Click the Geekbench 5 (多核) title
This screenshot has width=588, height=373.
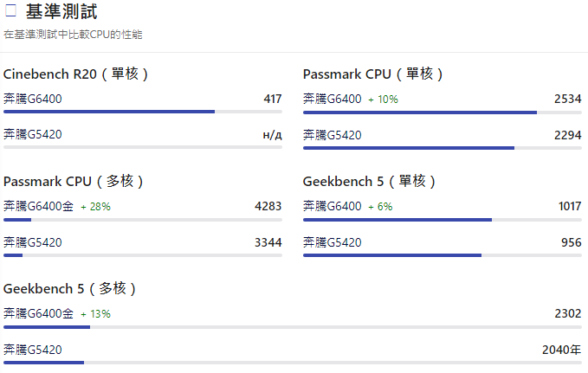71,288
